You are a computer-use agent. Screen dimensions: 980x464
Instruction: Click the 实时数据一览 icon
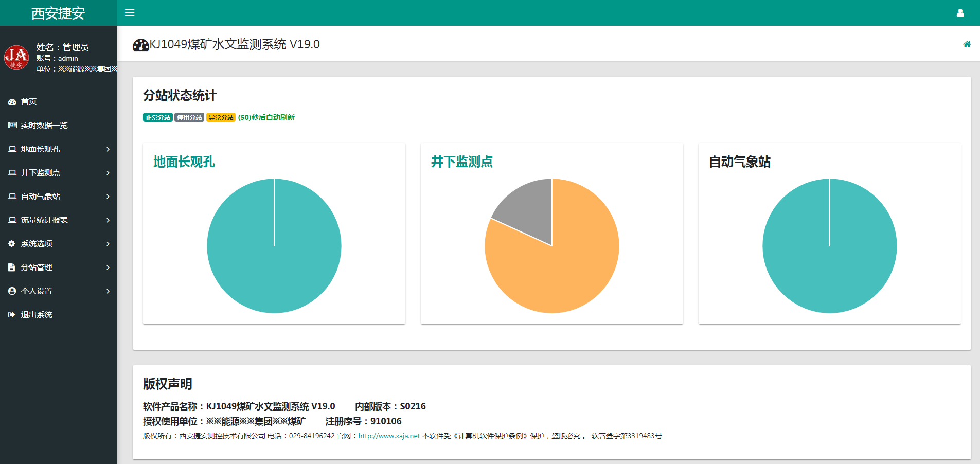pyautogui.click(x=12, y=126)
